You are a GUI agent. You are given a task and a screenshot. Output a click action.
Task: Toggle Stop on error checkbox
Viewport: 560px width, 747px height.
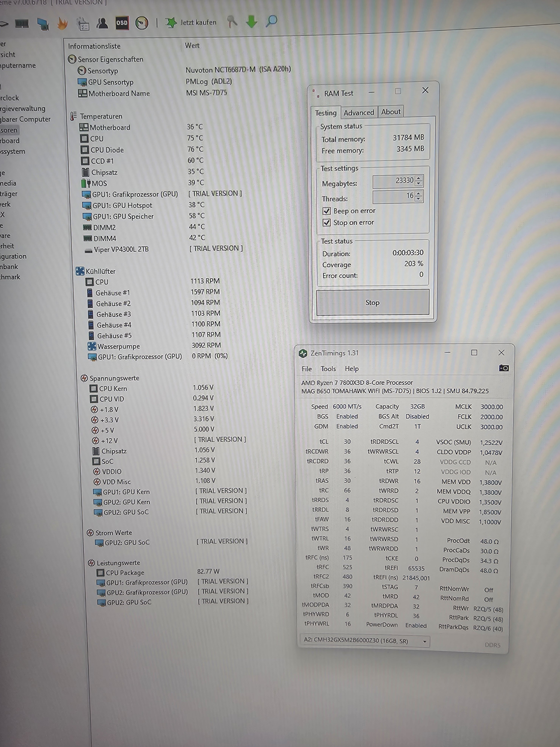point(326,223)
